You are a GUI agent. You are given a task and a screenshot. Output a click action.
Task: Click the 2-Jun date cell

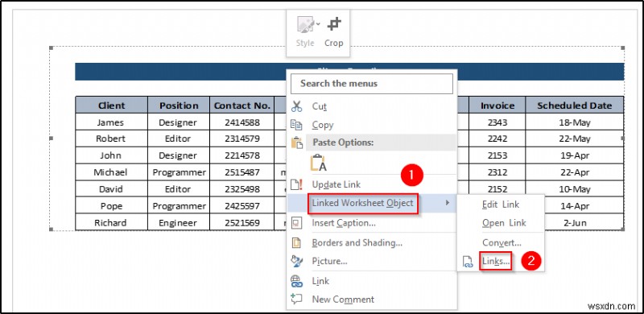coord(575,222)
